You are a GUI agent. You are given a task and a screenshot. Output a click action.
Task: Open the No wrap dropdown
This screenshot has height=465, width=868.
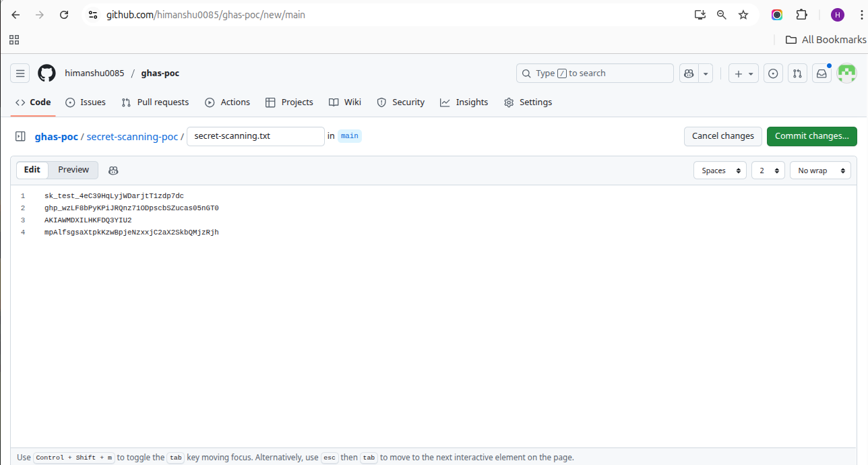pyautogui.click(x=819, y=170)
